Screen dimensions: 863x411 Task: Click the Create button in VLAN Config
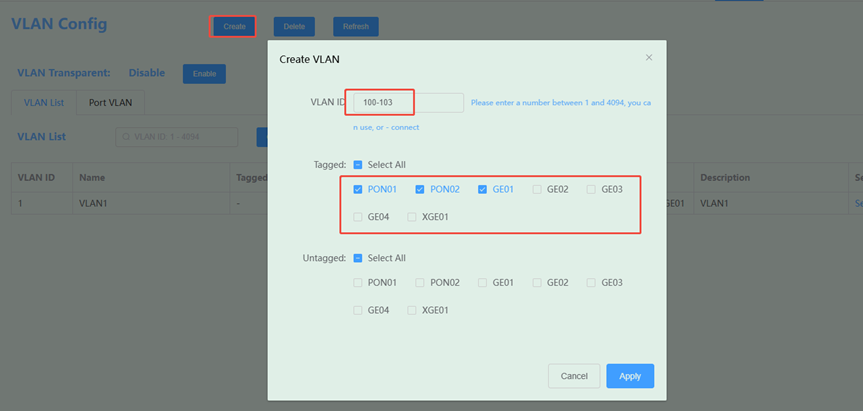(234, 26)
